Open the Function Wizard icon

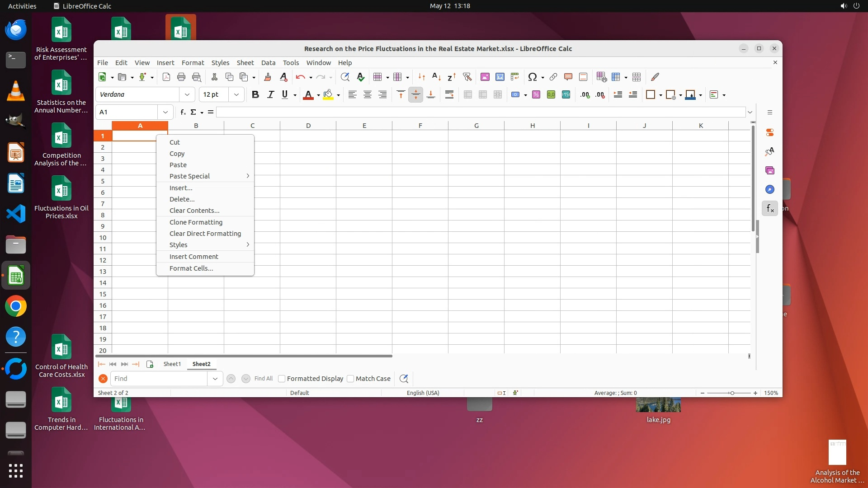tap(183, 112)
